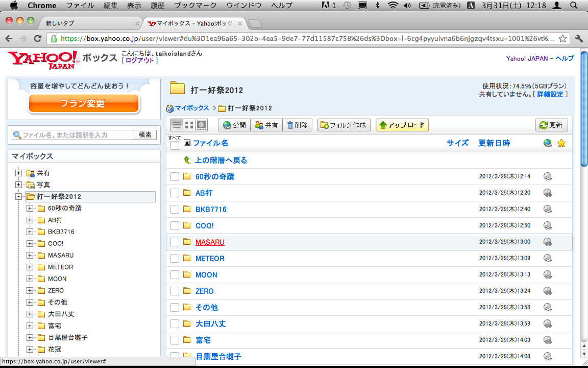Open the 詳細設定 link
Image resolution: width=588 pixels, height=368 pixels.
tap(550, 94)
